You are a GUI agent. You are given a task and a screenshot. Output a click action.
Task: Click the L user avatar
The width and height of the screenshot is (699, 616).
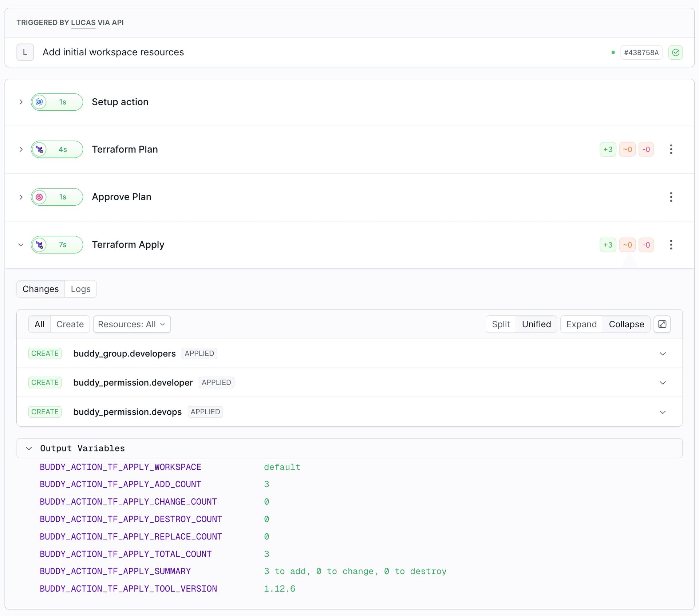pos(25,52)
